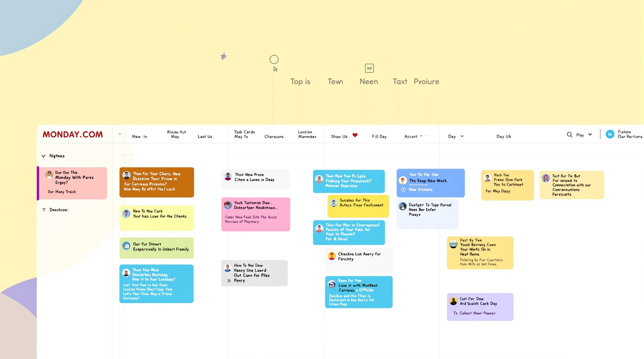Click the Day Uk header label

point(504,136)
